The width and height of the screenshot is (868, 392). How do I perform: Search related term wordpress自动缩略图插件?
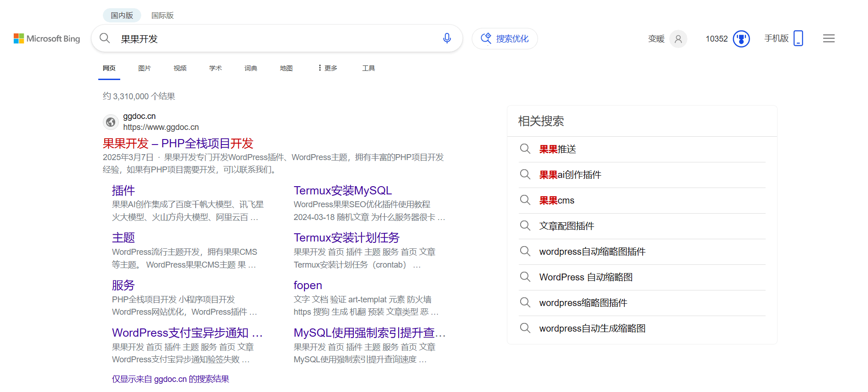tap(592, 251)
